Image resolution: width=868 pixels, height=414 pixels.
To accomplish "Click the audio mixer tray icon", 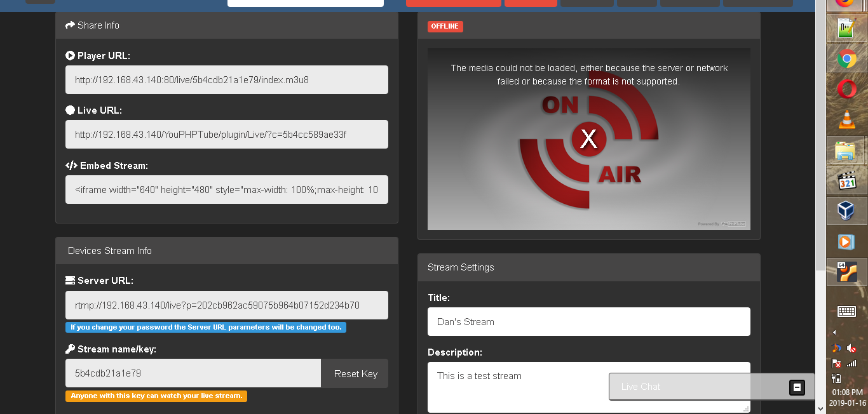I will 837,349.
